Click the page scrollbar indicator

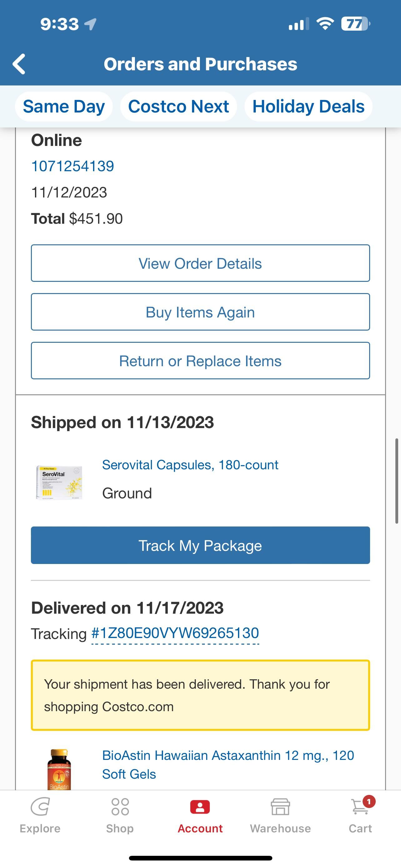(397, 481)
